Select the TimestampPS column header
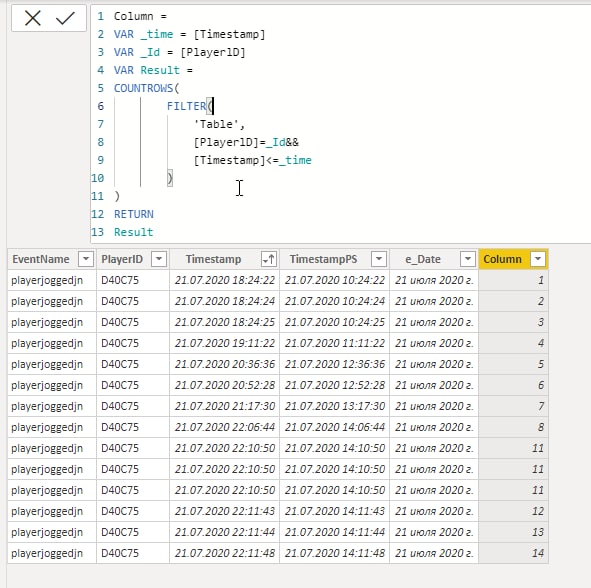 point(323,259)
